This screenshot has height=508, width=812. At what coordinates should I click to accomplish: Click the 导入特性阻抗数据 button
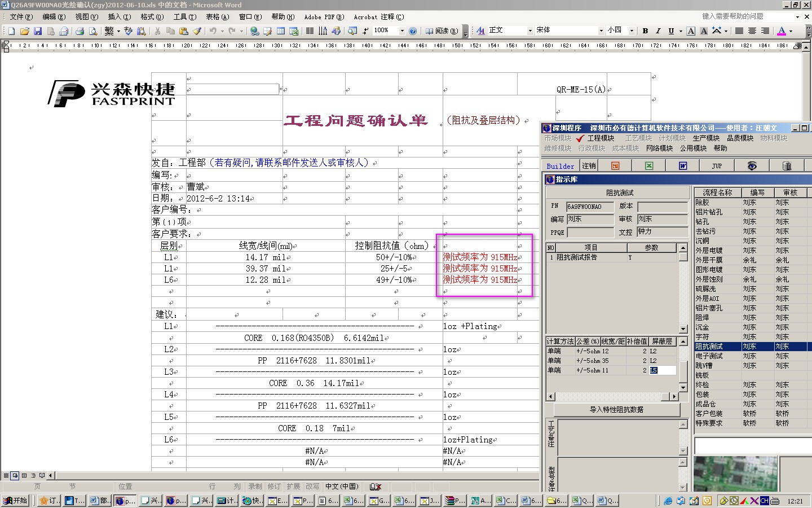click(x=616, y=410)
